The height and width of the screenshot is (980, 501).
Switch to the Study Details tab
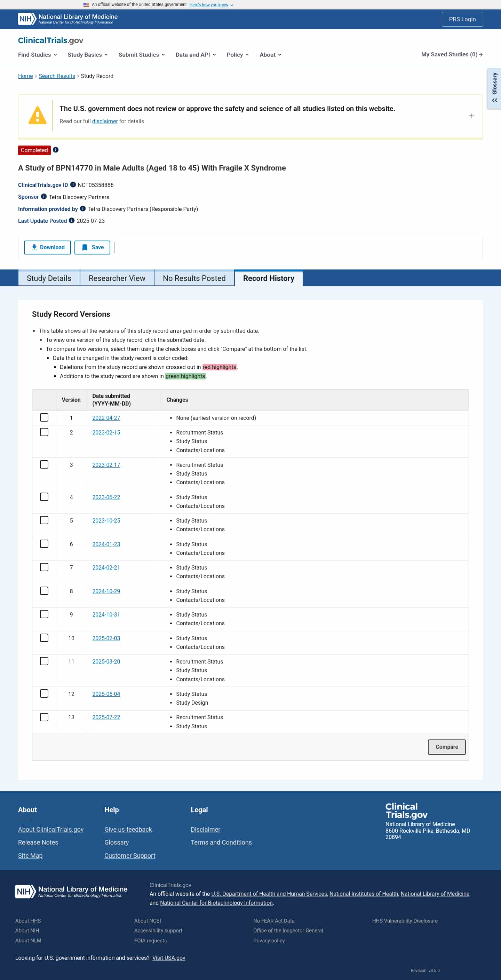pyautogui.click(x=49, y=278)
